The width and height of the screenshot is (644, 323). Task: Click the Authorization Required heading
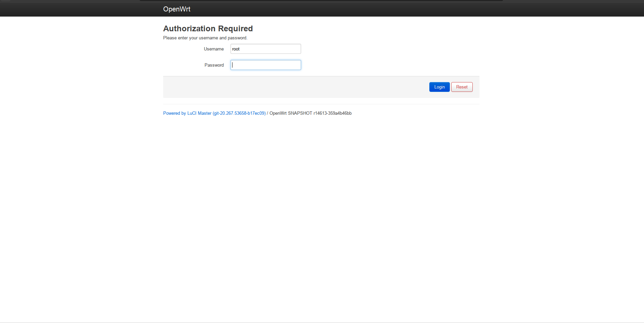point(208,29)
